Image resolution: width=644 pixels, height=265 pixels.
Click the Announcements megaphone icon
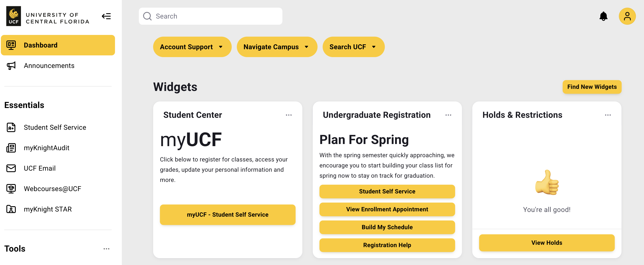(x=11, y=65)
